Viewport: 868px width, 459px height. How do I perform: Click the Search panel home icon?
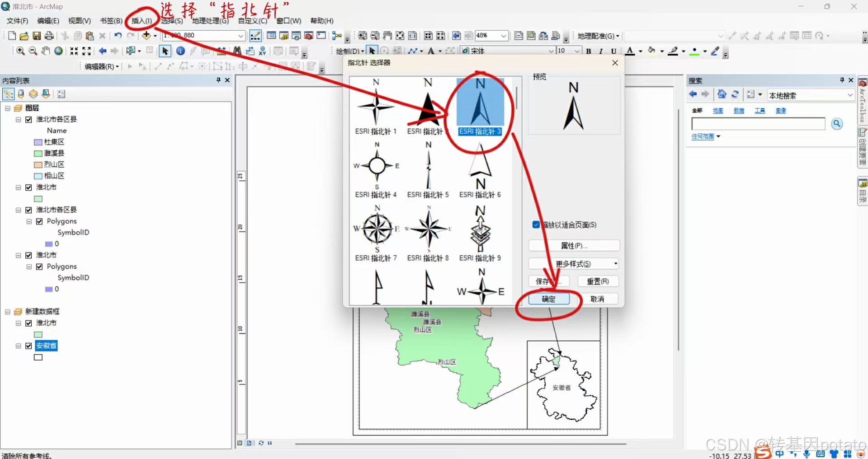tap(722, 94)
